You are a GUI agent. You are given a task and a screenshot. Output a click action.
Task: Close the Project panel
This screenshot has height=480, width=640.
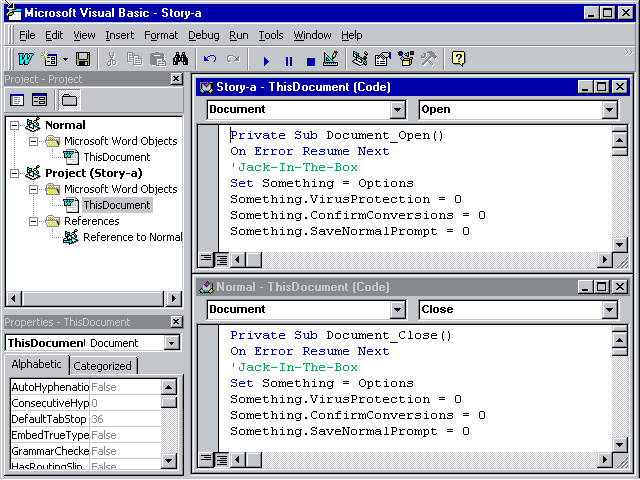pos(176,79)
